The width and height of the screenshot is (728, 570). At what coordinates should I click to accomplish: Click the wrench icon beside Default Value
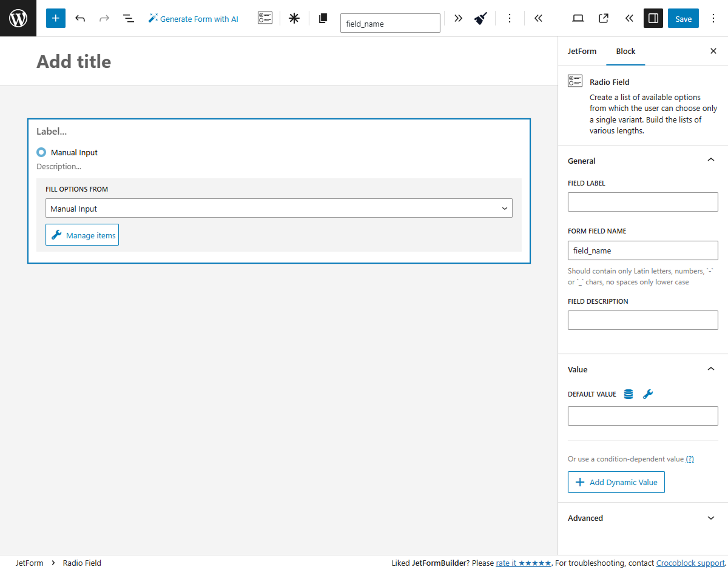point(647,394)
